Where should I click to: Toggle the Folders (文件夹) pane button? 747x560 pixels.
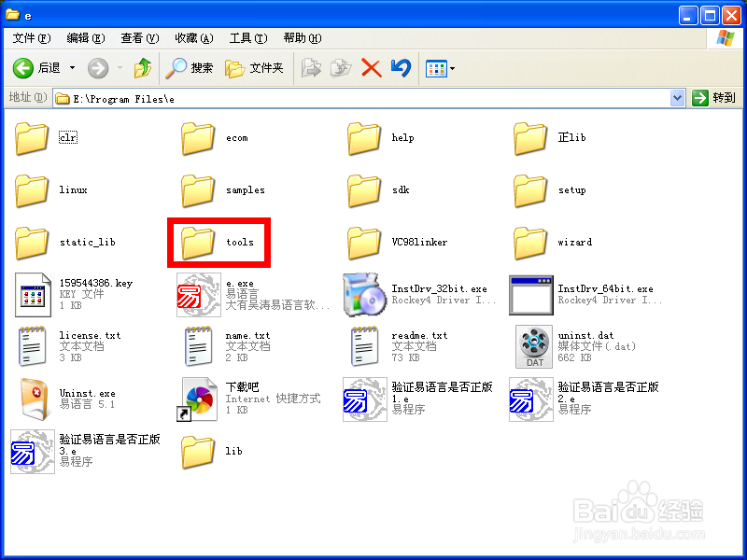[254, 68]
